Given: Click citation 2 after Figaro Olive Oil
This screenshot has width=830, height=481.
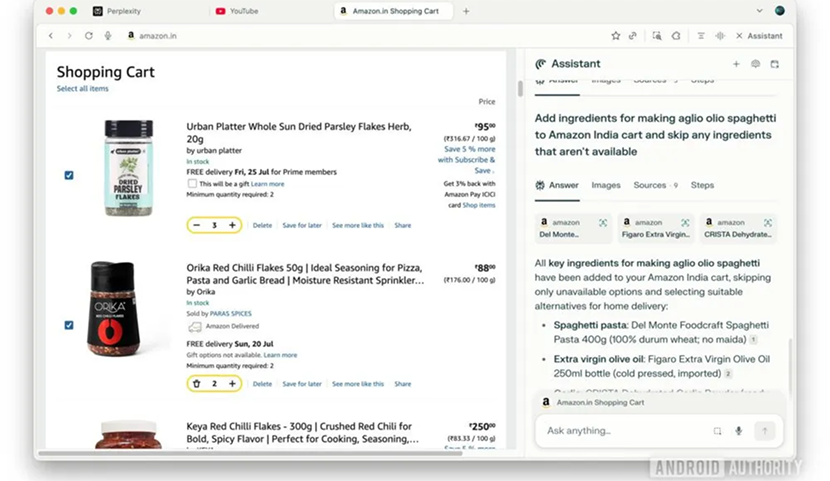Looking at the screenshot, I should 728,374.
